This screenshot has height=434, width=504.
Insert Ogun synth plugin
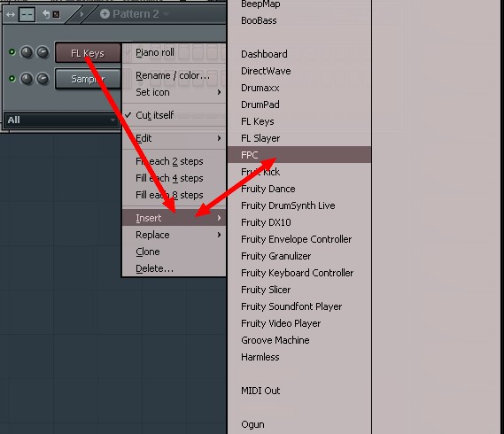tap(299, 424)
